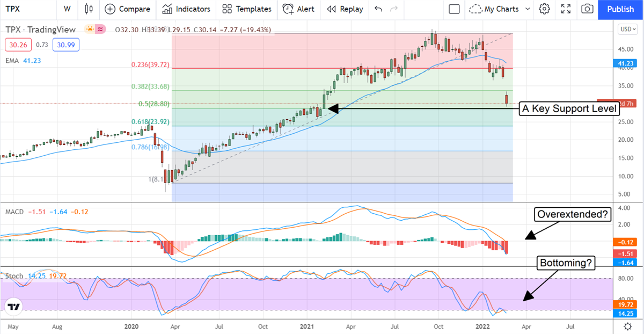The height and width of the screenshot is (334, 644).
Task: Open the candlestick chart style selector
Action: coord(89,9)
